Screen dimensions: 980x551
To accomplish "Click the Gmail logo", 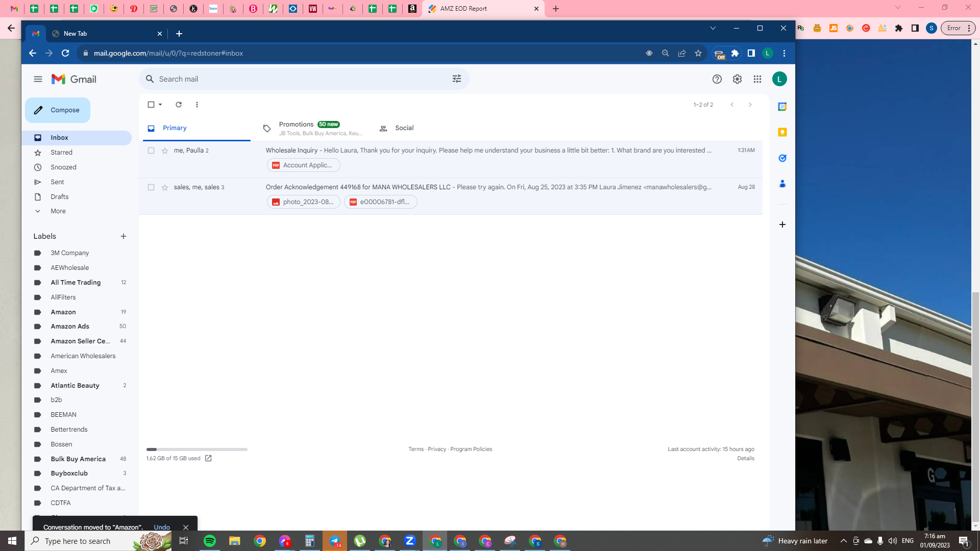I will 74,79.
